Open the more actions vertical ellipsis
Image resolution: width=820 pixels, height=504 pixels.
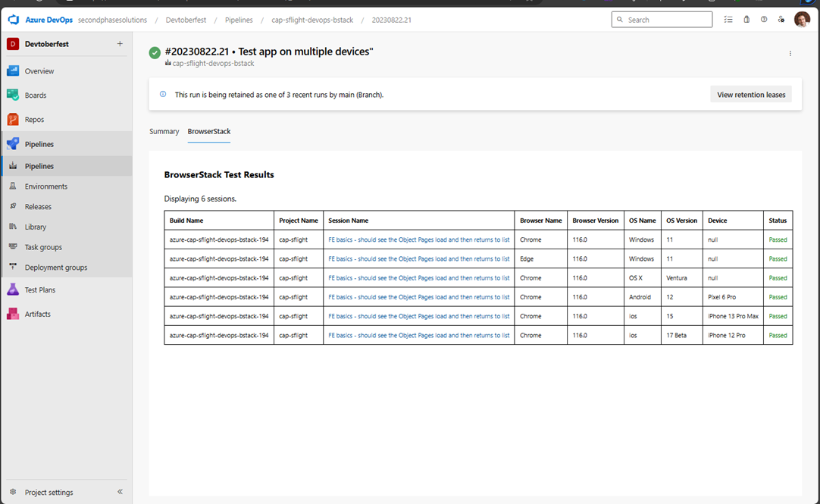point(790,53)
